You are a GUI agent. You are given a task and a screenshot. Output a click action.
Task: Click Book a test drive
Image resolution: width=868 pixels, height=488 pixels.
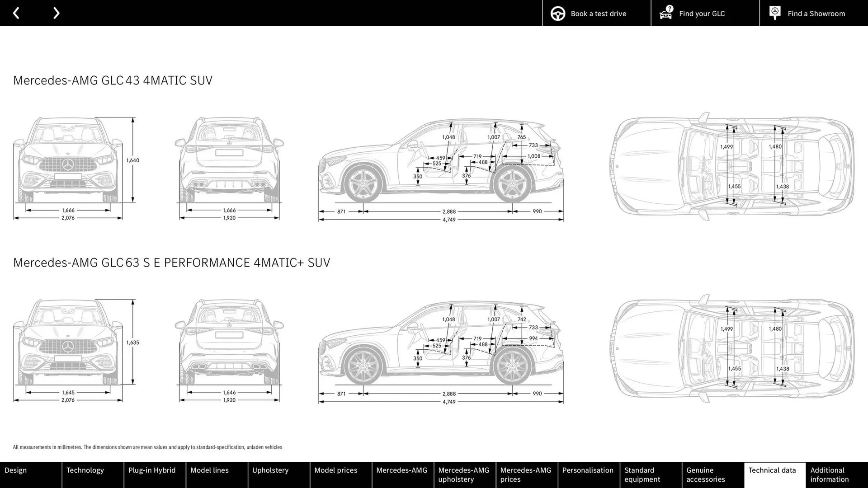tap(598, 13)
